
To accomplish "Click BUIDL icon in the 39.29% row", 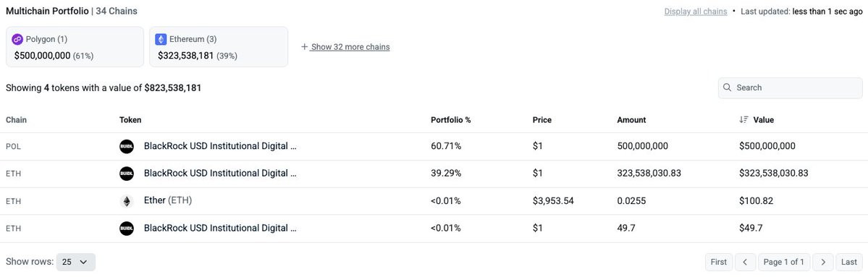I will pos(127,174).
